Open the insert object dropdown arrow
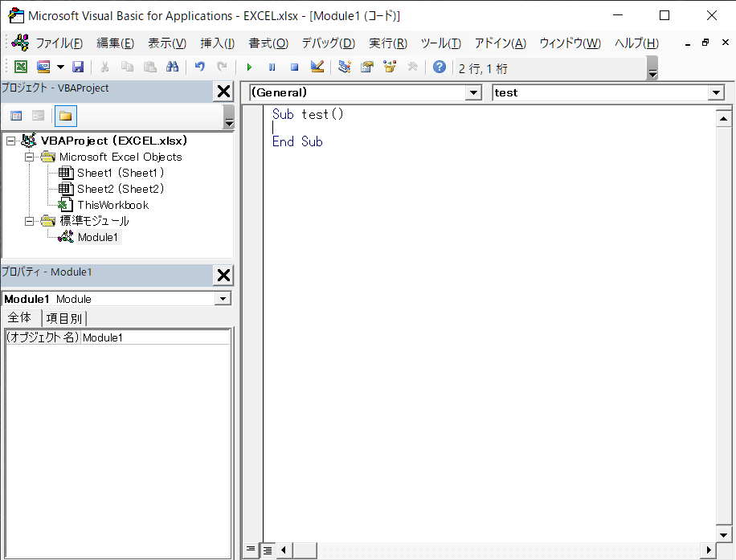736x560 pixels. click(60, 67)
